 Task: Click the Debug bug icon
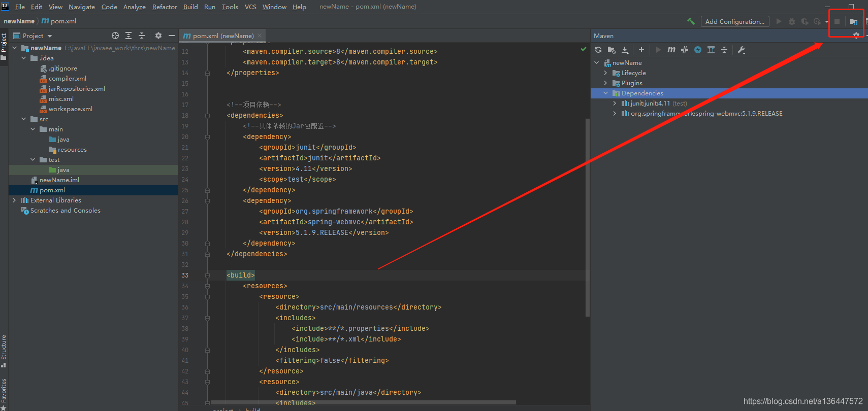coord(792,21)
